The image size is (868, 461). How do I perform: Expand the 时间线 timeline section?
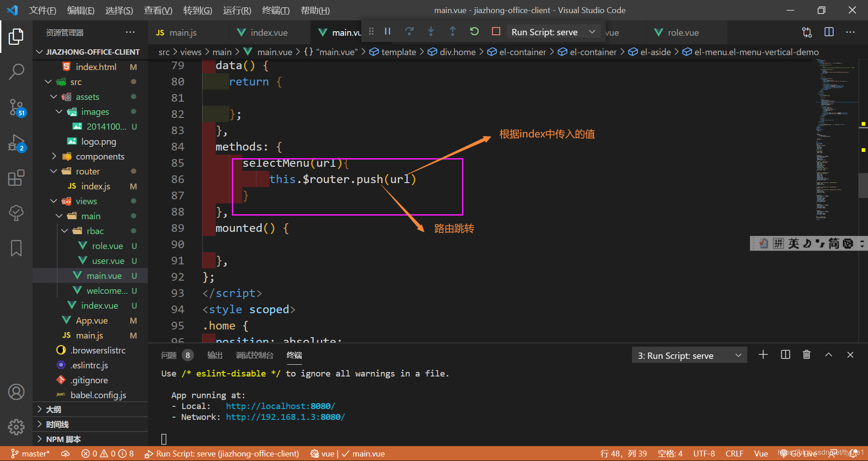tap(90, 424)
